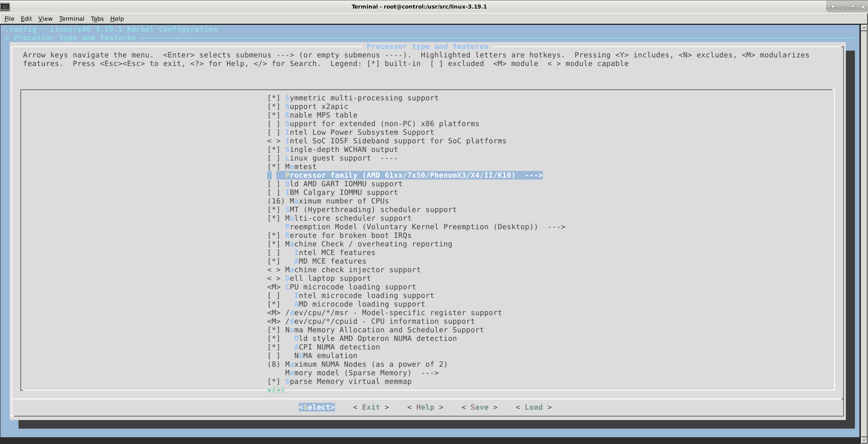Viewport: 868px width, 444px height.
Task: Open Linux guest support submenu
Action: pyautogui.click(x=332, y=158)
